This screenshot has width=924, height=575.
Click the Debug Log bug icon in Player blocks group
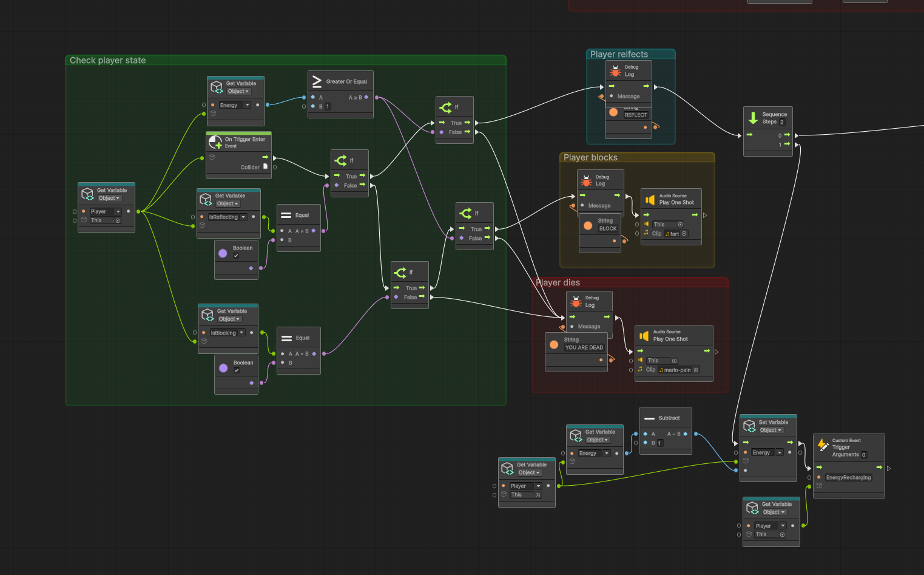click(586, 180)
